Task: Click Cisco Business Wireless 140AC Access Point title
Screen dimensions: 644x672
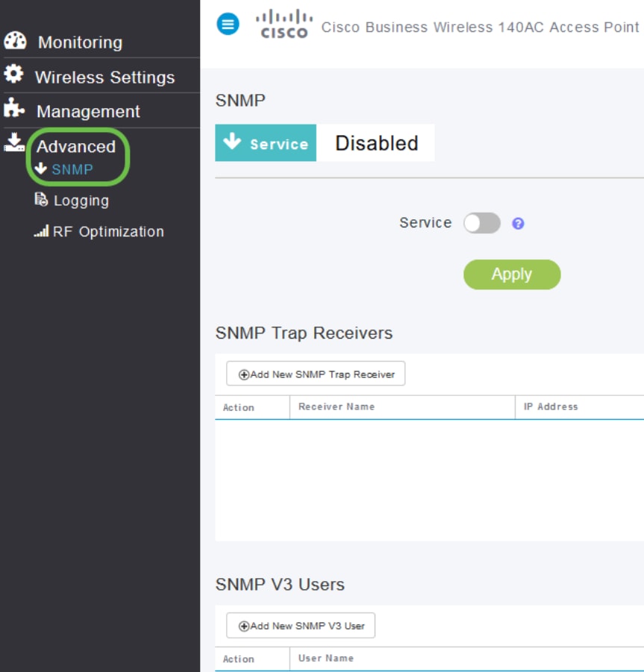Action: coord(481,27)
